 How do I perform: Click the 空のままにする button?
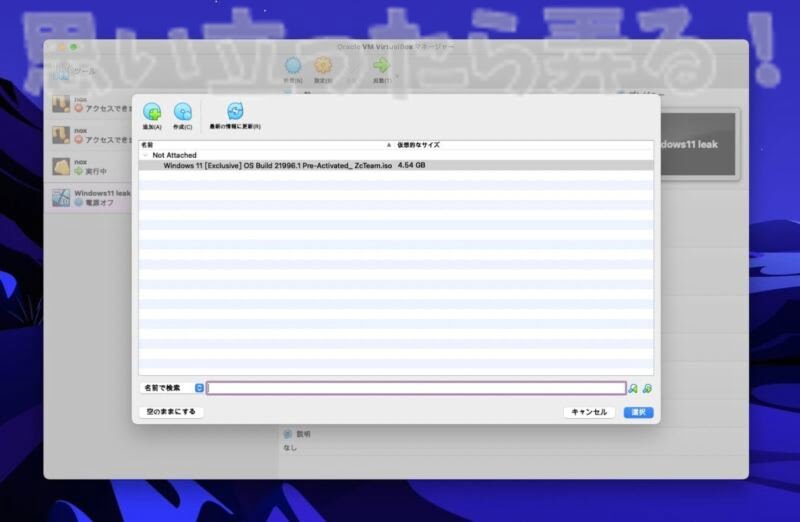point(171,412)
